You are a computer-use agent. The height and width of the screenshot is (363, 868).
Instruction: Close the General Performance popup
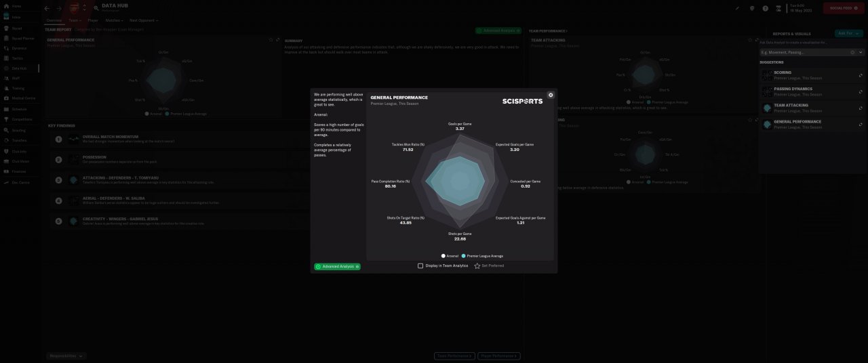click(x=551, y=95)
